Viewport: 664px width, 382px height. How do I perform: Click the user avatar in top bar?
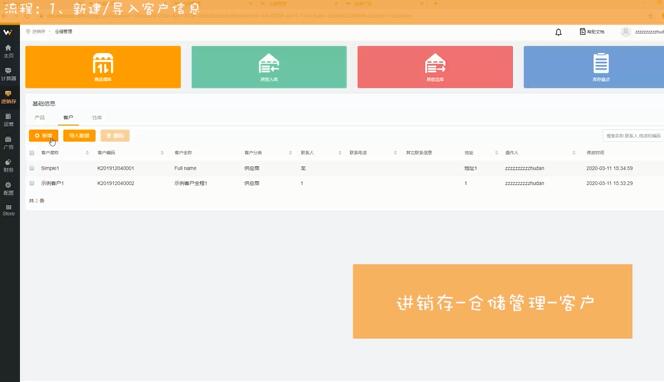pos(625,32)
